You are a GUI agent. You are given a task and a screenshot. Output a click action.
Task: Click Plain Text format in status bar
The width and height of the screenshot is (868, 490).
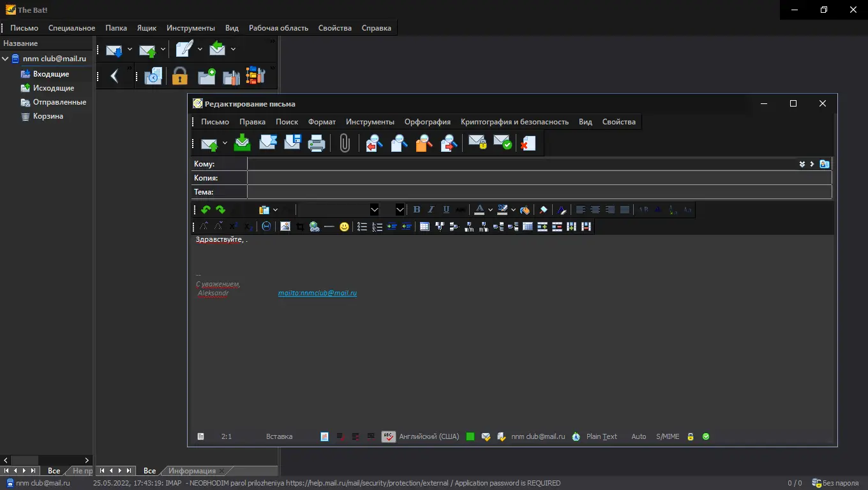pos(602,436)
